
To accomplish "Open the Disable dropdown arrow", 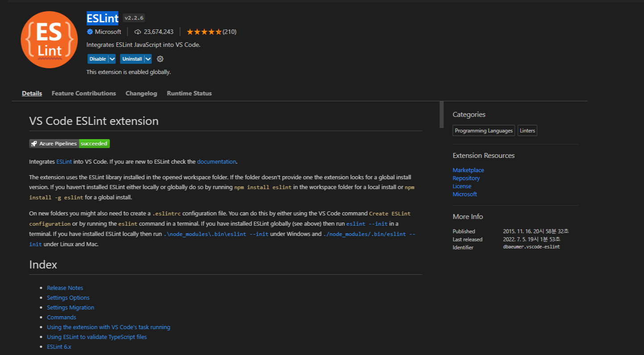I will tap(112, 59).
